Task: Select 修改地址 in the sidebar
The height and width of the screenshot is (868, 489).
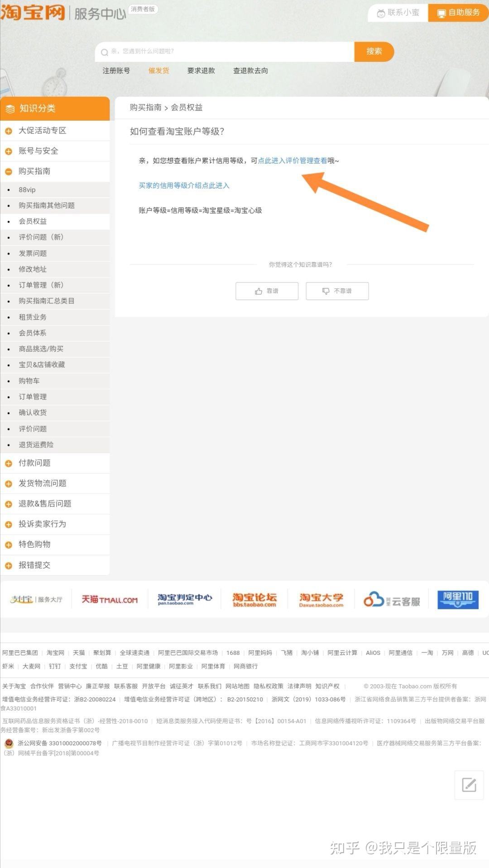Action: tap(55, 269)
